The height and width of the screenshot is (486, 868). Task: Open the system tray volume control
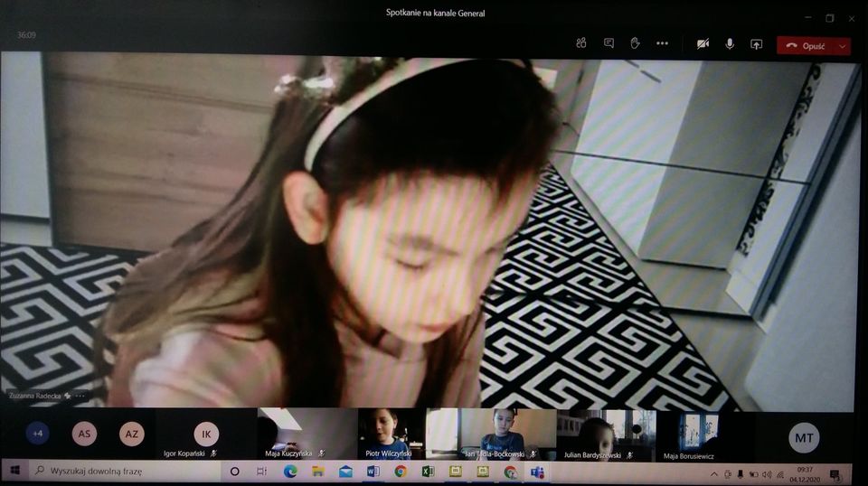tap(768, 473)
